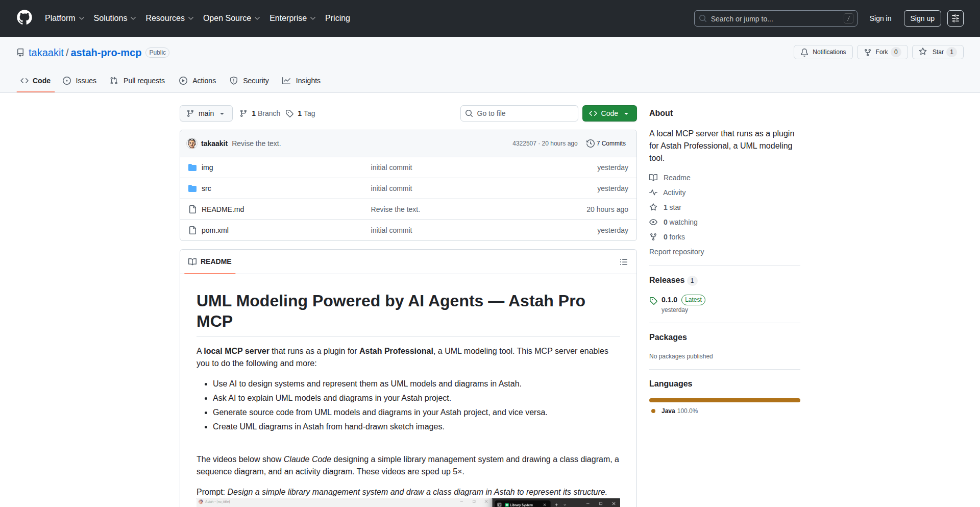This screenshot has width=980, height=507.
Task: Click the release tag icon beside 0.1.0
Action: (653, 301)
